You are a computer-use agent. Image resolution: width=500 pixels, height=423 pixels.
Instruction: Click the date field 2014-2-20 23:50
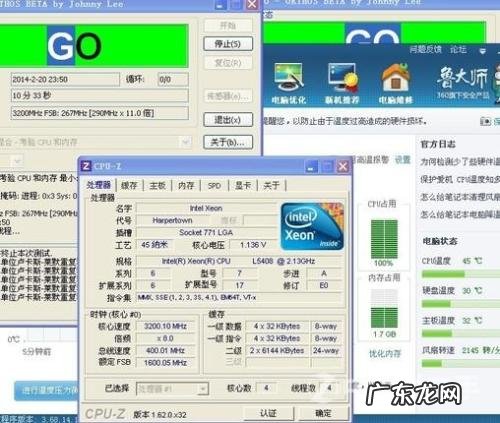(65, 79)
